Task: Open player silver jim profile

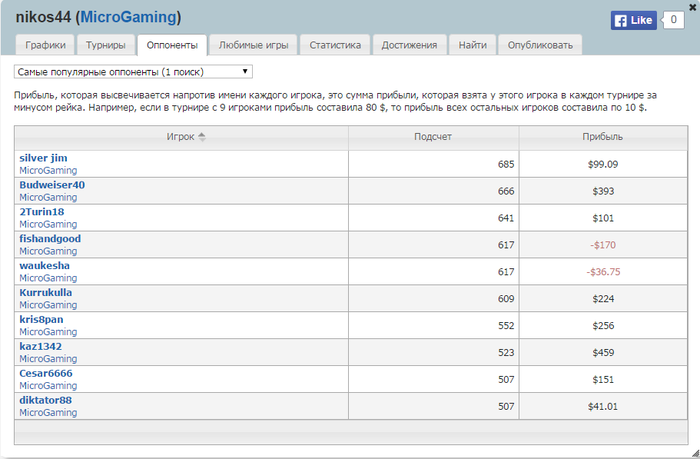Action: point(43,158)
